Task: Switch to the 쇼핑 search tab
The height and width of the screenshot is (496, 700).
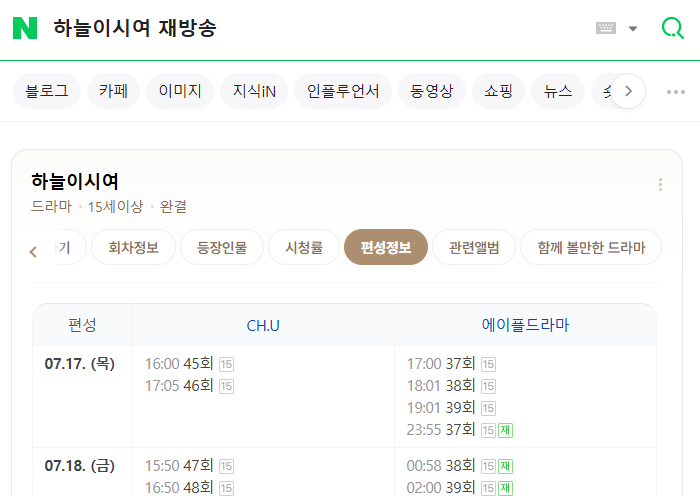Action: click(498, 91)
